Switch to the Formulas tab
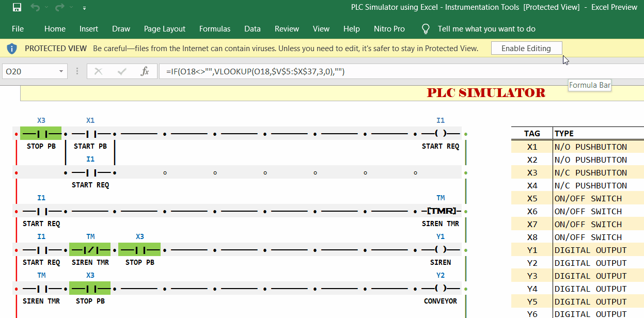The width and height of the screenshot is (644, 318). [x=215, y=29]
